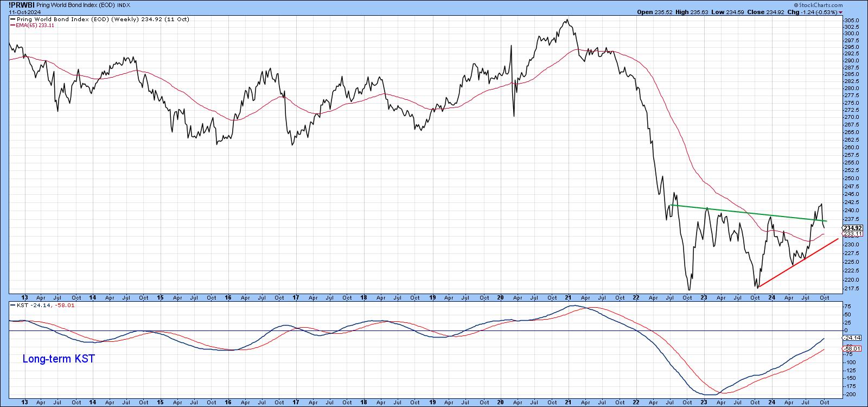Click the -200 label on the KST axis
The image size is (868, 407).
pos(851,394)
